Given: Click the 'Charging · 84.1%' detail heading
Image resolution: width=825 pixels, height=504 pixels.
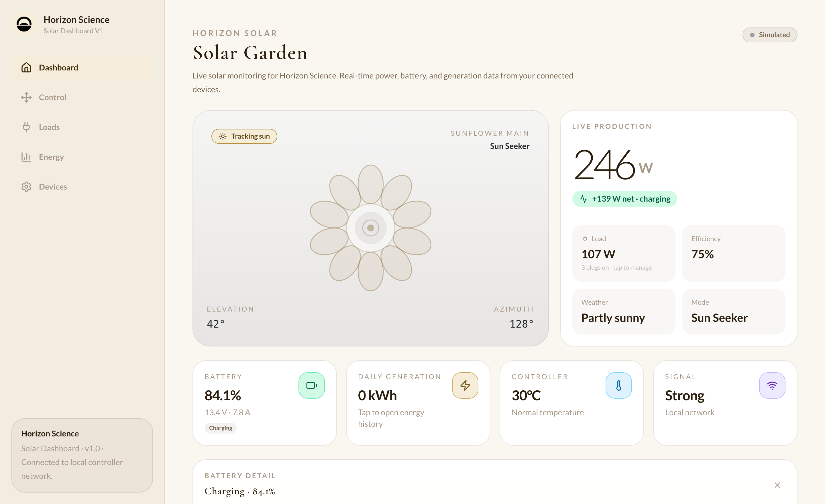Looking at the screenshot, I should [240, 491].
